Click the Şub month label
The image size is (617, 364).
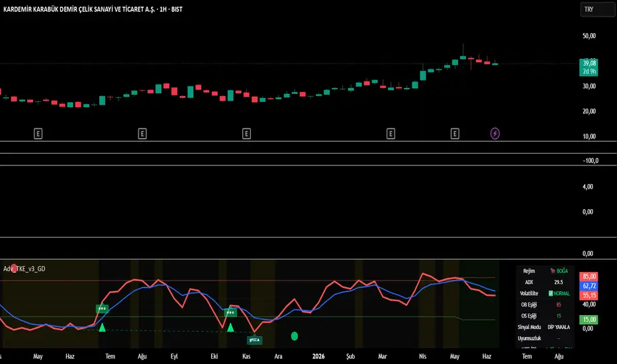click(x=350, y=357)
